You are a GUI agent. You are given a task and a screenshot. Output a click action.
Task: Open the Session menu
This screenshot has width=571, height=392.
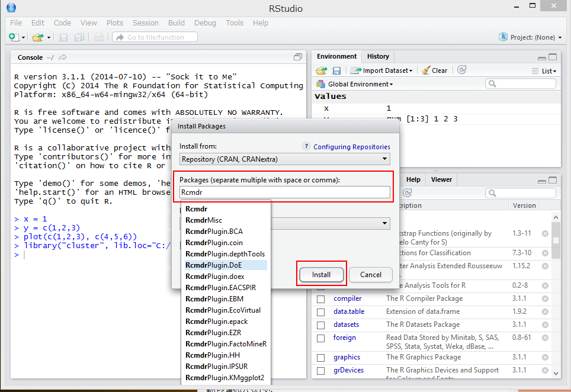click(146, 23)
